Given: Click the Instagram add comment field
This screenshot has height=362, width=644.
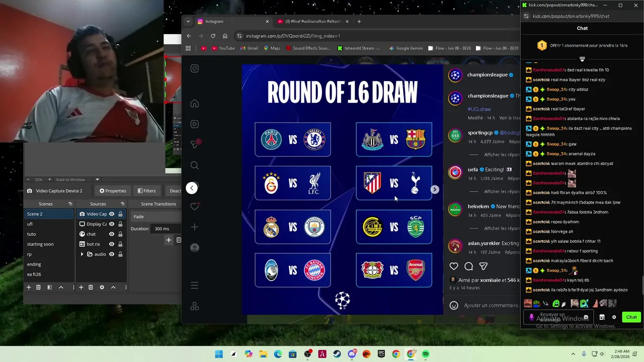Looking at the screenshot, I should (491, 305).
